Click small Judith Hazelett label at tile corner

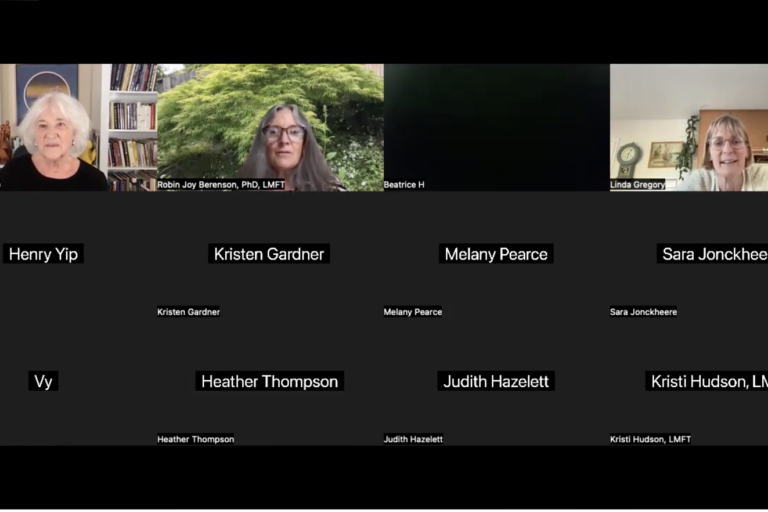413,439
